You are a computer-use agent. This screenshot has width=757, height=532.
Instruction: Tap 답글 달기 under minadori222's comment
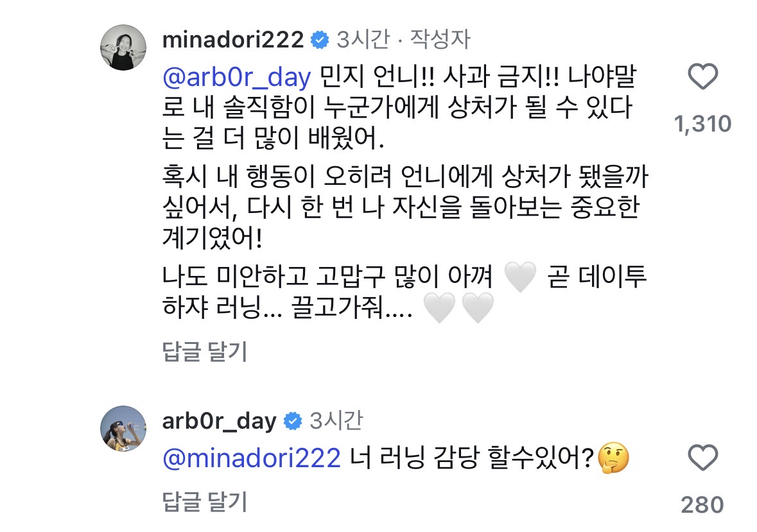click(x=205, y=351)
